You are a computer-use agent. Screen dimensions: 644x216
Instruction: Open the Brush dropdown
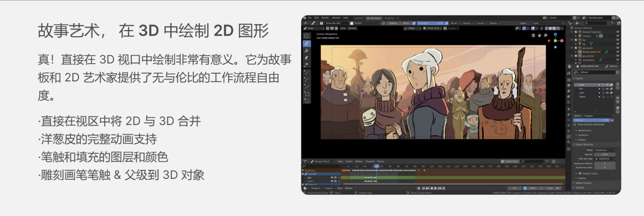(x=455, y=23)
